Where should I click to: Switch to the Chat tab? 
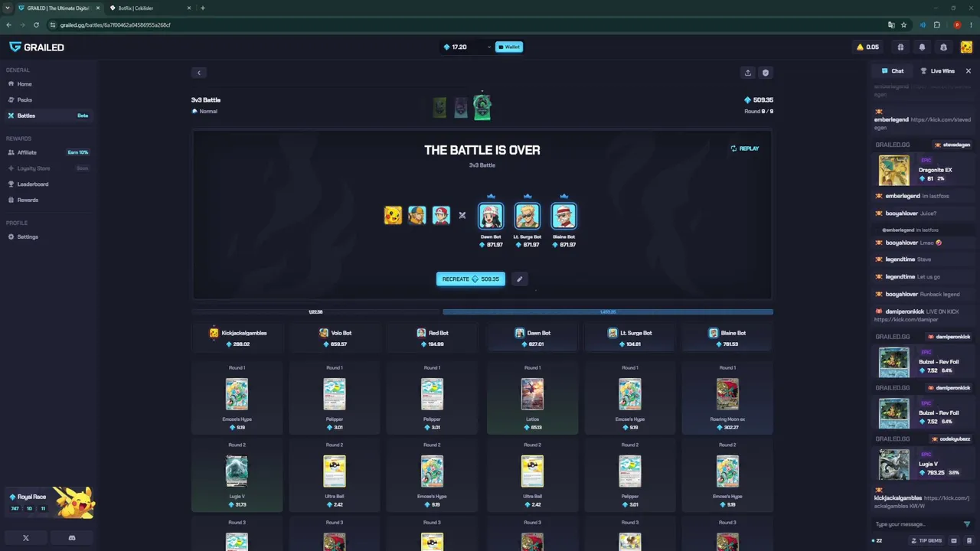click(x=893, y=71)
